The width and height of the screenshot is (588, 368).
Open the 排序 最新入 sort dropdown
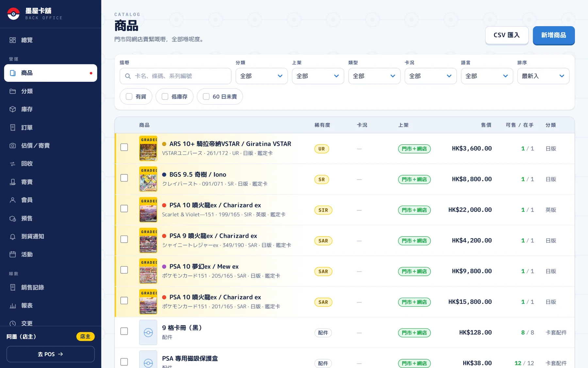pyautogui.click(x=543, y=76)
